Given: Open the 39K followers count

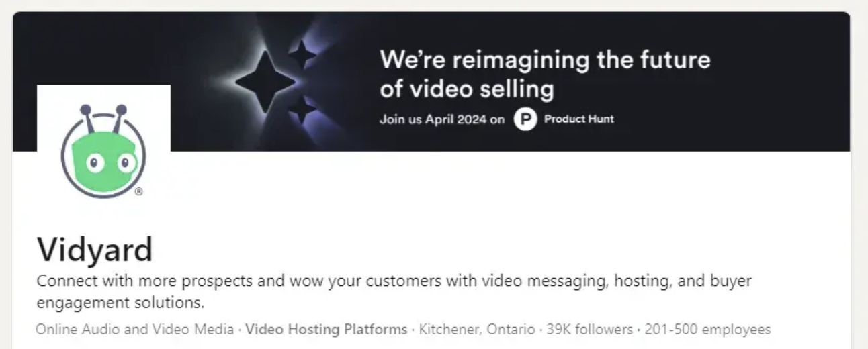Looking at the screenshot, I should 589,330.
